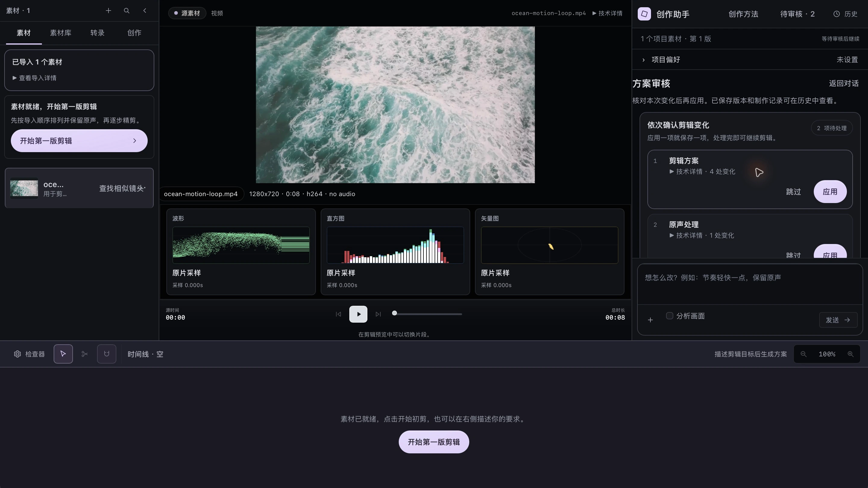Switch to the 创作 tab

coord(134,33)
